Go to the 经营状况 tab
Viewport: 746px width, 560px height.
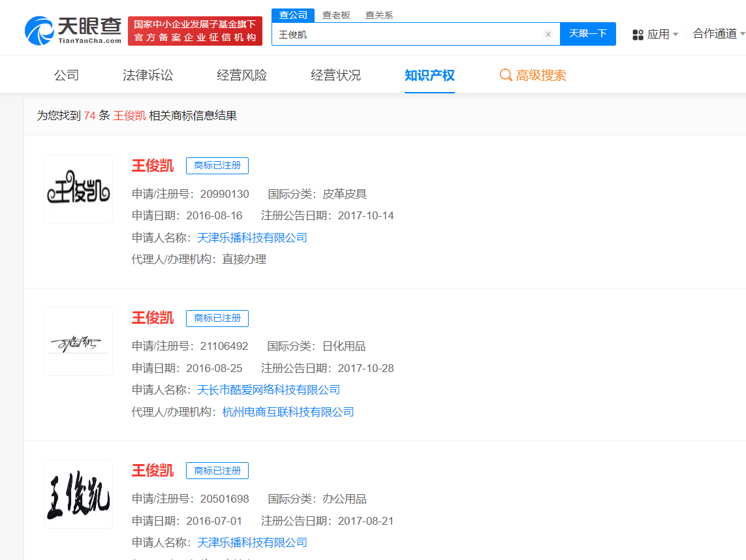coord(336,75)
